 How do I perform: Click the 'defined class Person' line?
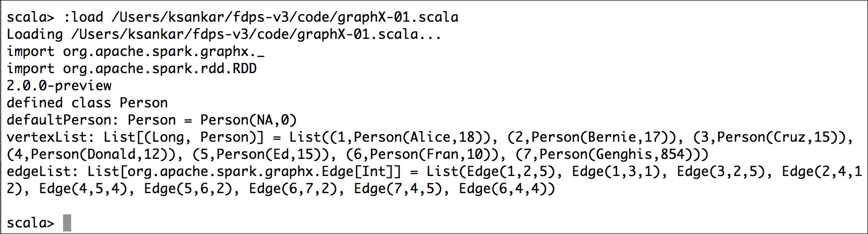tap(87, 103)
